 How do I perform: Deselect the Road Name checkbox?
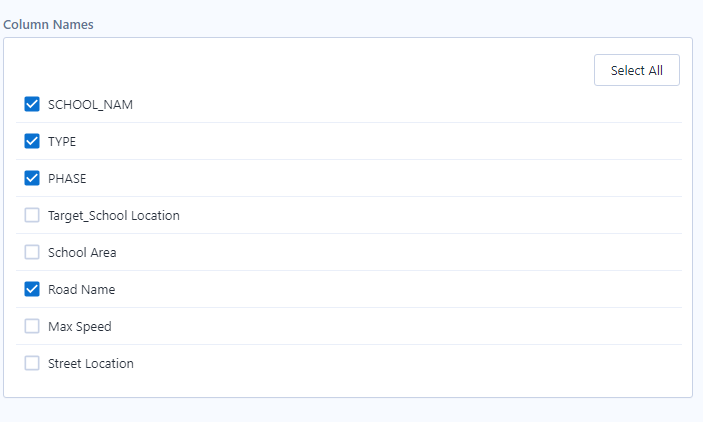(x=32, y=289)
